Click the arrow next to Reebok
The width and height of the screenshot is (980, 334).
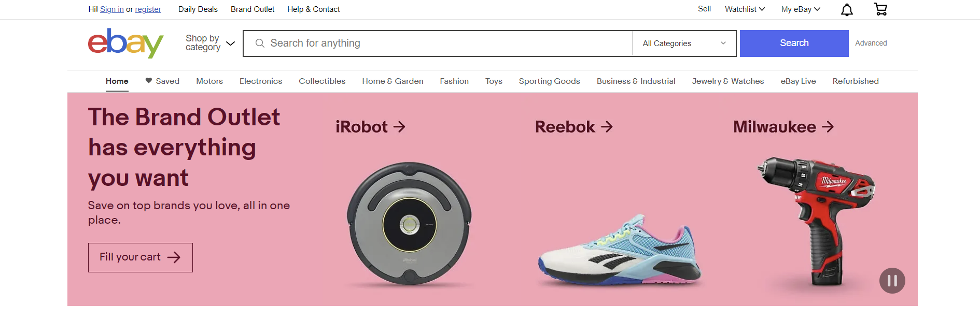607,127
